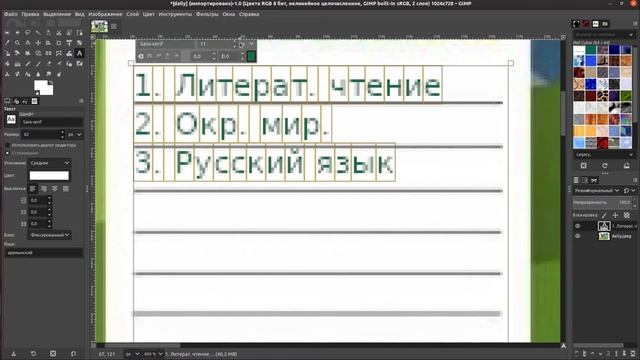
Task: Switch to the Patterns tab
Action: (x=586, y=24)
